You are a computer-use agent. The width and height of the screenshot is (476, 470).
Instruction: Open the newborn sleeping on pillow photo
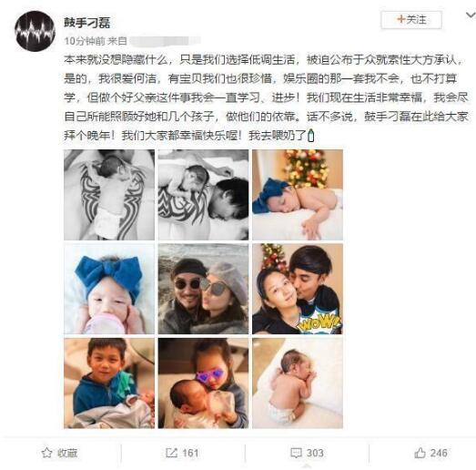coord(298,383)
